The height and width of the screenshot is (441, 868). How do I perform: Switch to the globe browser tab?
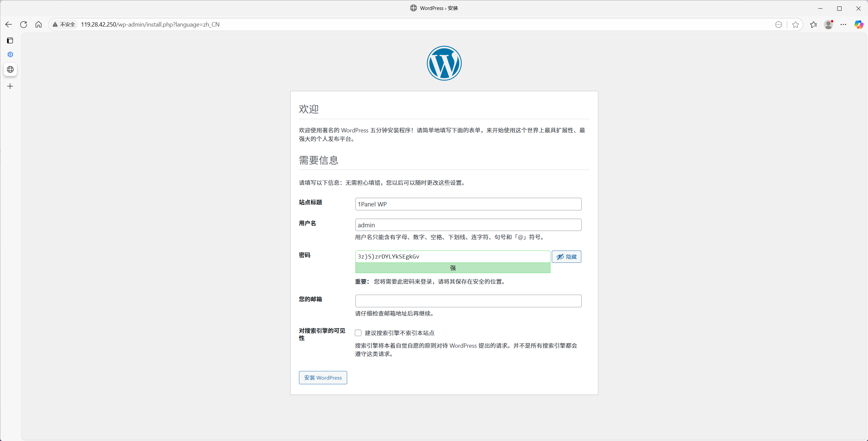pos(10,69)
